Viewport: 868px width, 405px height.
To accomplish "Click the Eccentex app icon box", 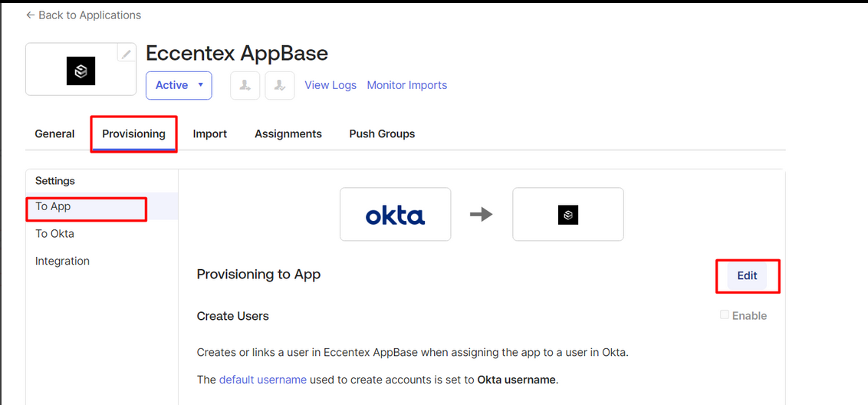I will click(568, 215).
